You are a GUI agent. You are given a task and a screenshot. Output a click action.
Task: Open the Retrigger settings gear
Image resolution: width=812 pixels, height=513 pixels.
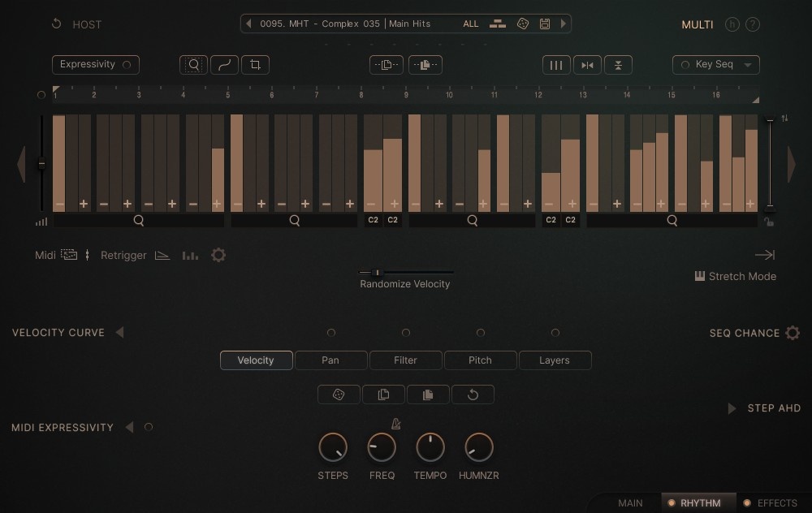[218, 254]
